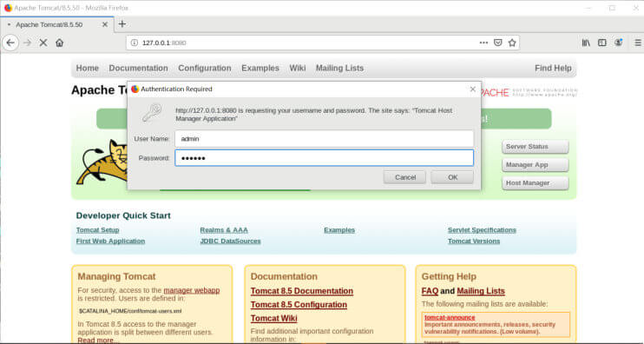
Task: Open the Library icon in toolbar
Action: 586,43
